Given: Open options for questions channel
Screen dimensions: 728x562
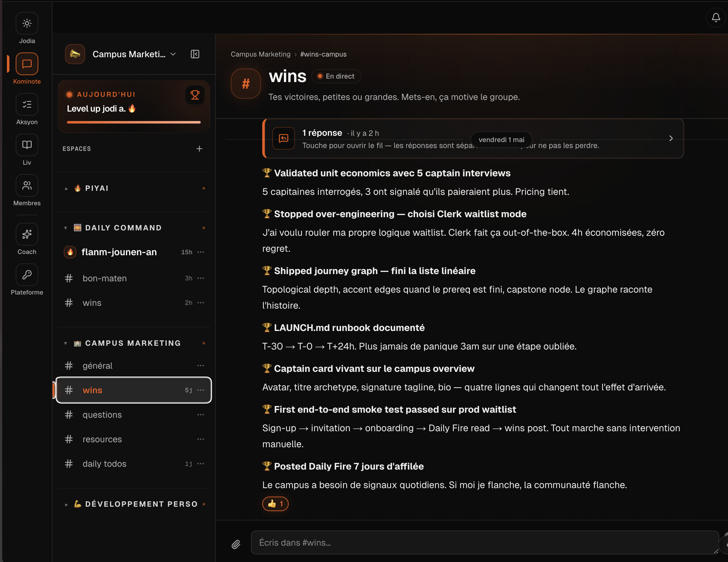Looking at the screenshot, I should coord(201,415).
